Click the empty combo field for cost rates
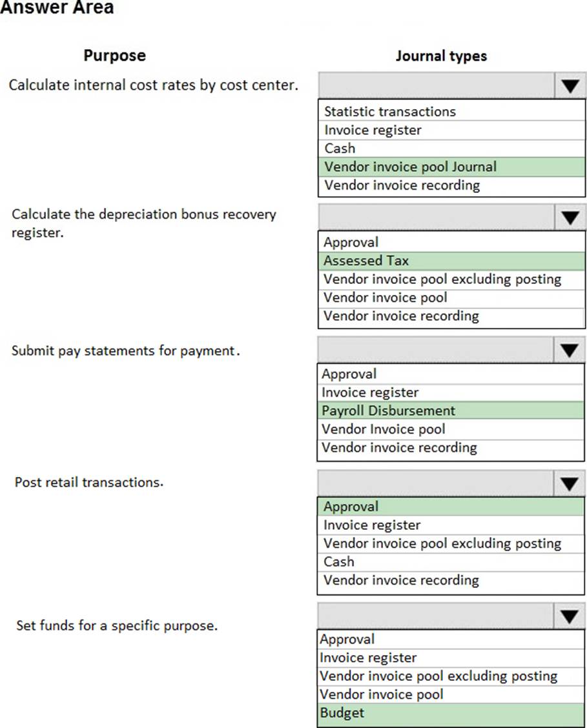 click(437, 85)
